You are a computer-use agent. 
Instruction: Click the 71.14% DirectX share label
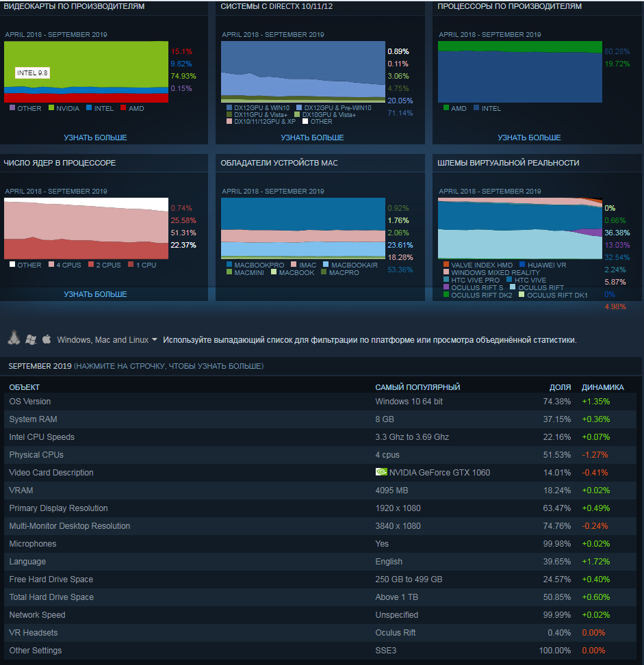(x=400, y=113)
